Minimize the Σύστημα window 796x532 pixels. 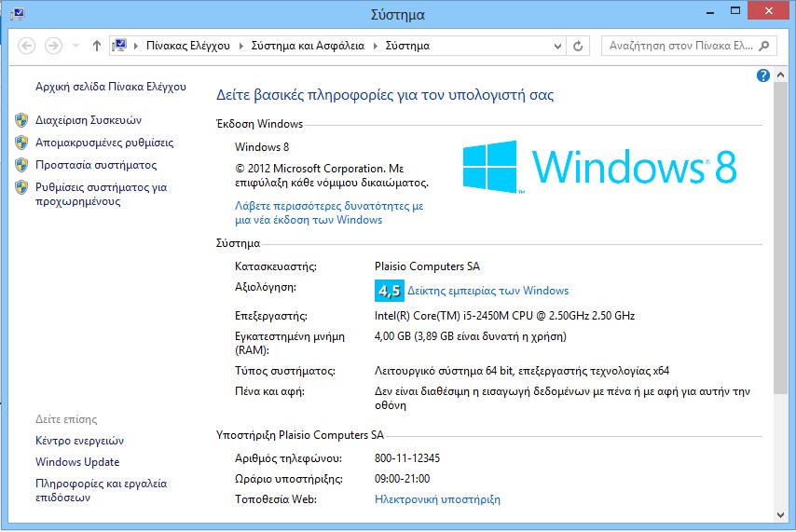pos(710,12)
